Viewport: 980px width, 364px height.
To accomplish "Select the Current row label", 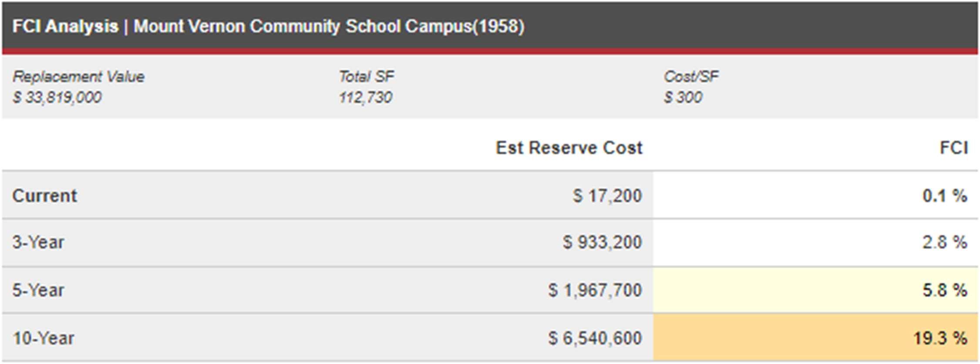I will tap(45, 196).
